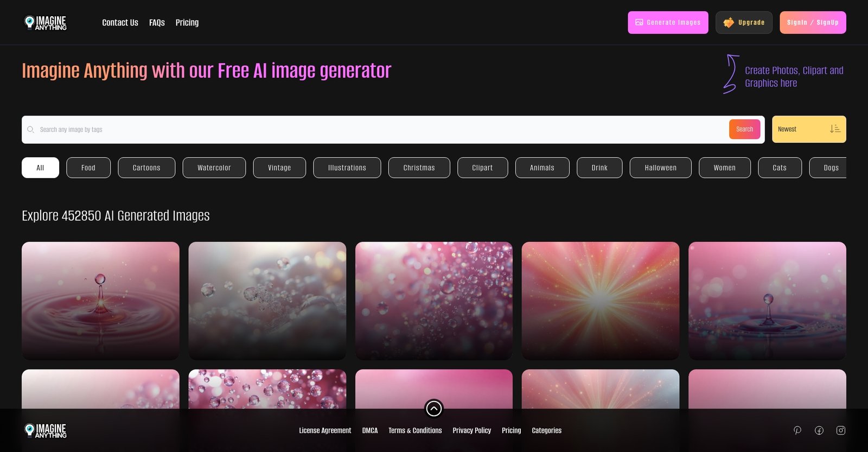
Task: Select the All category filter
Action: tap(40, 168)
